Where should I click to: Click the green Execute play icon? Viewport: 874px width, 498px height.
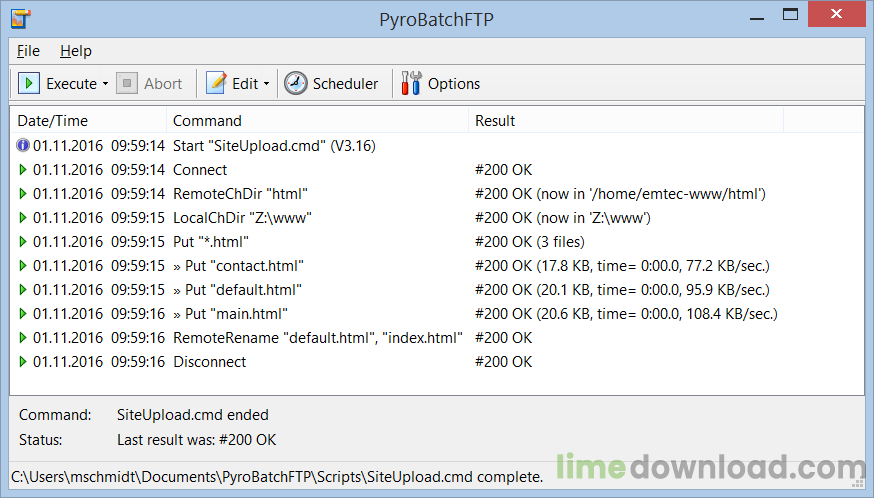pos(28,84)
